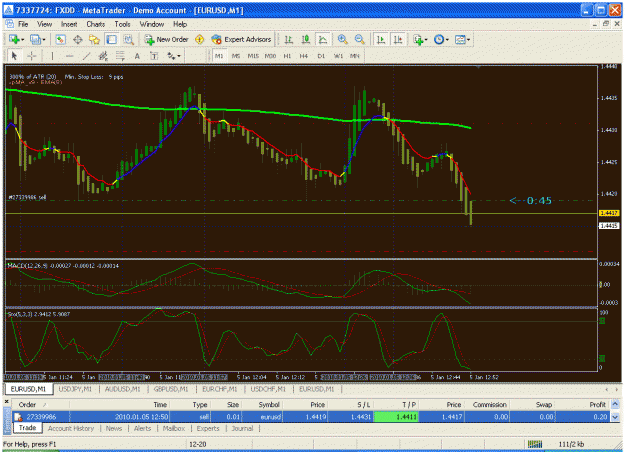Pick the Vertical Line drawing tool
This screenshot has width=625, height=452.
[52, 56]
